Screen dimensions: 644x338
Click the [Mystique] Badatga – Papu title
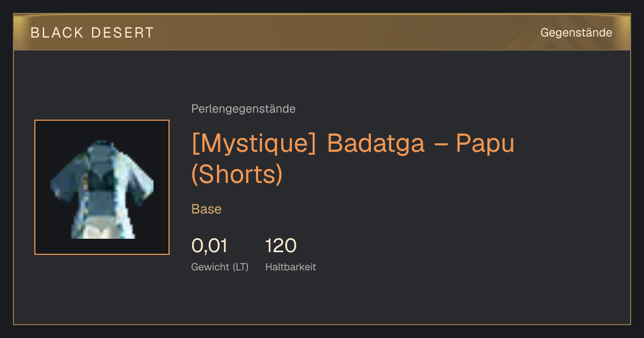353,159
